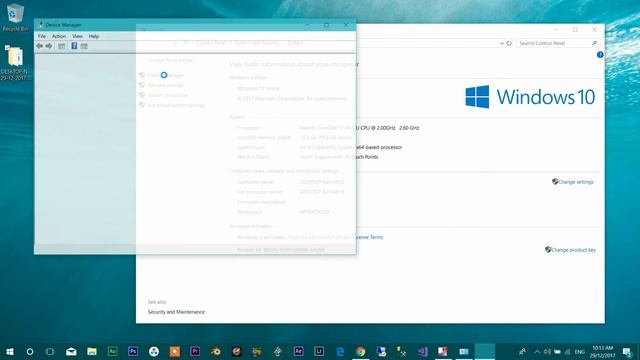The width and height of the screenshot is (640, 360).
Task: Click the Back arrow in Device Manager toolbar
Action: pos(40,46)
